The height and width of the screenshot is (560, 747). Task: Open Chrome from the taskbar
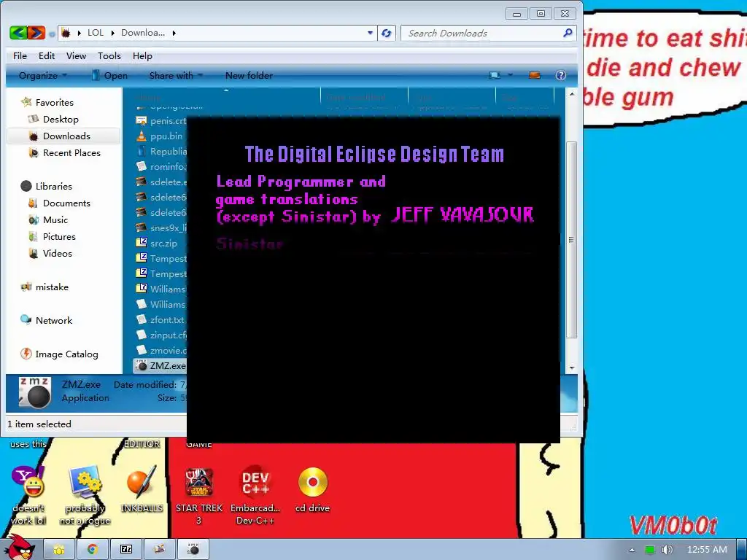coord(93,550)
